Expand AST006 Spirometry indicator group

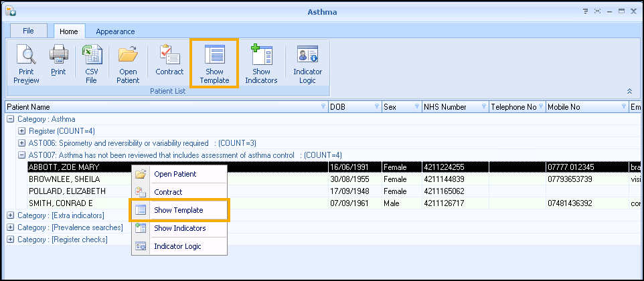pyautogui.click(x=22, y=143)
